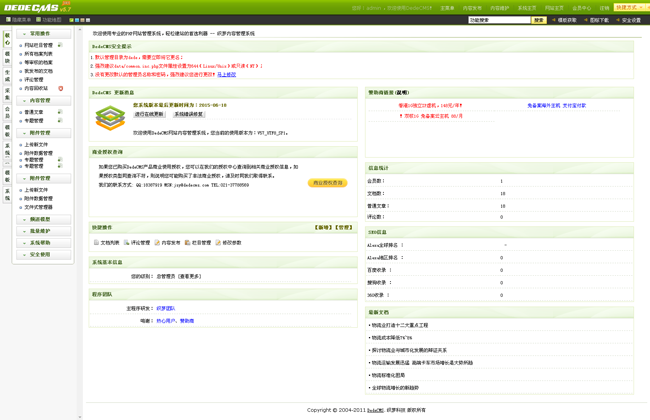650x420 pixels.
Task: Click the 热心用户 link
Action: tap(166, 321)
